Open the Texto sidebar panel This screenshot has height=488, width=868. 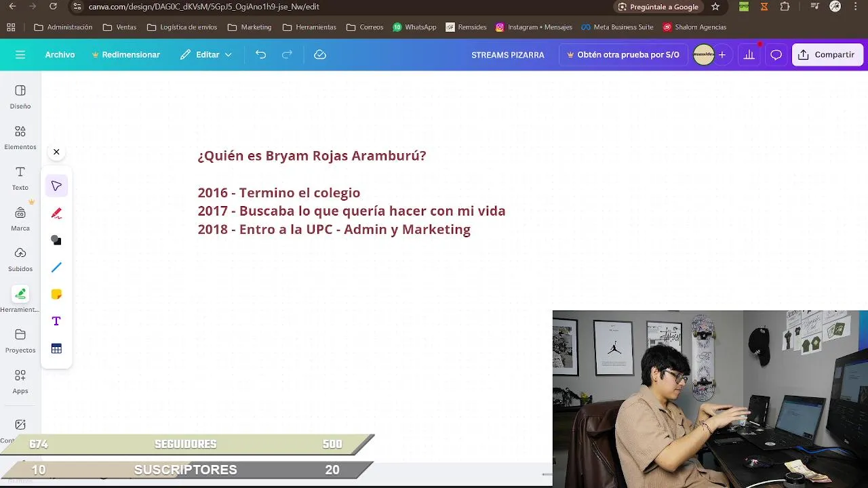pos(20,178)
